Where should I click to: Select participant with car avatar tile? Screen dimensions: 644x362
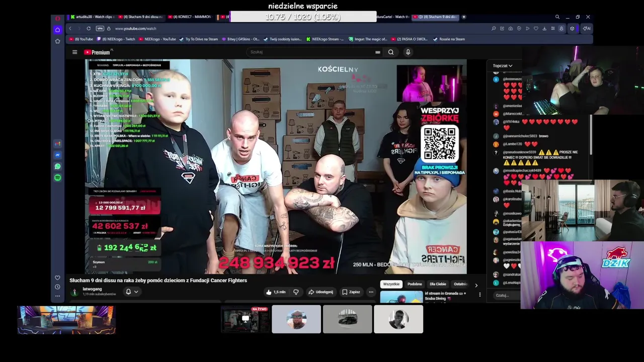[348, 319]
